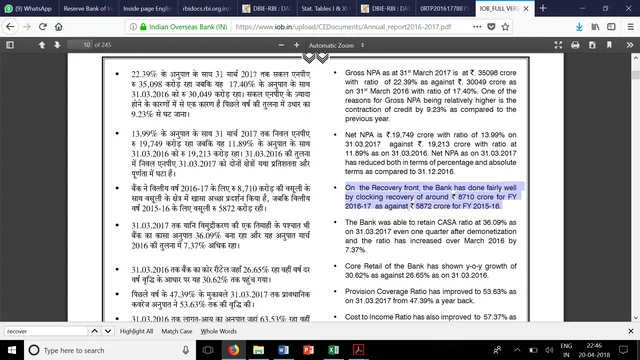Go to previous PDF page
Viewport: 640px width, 360px height.
point(42,45)
